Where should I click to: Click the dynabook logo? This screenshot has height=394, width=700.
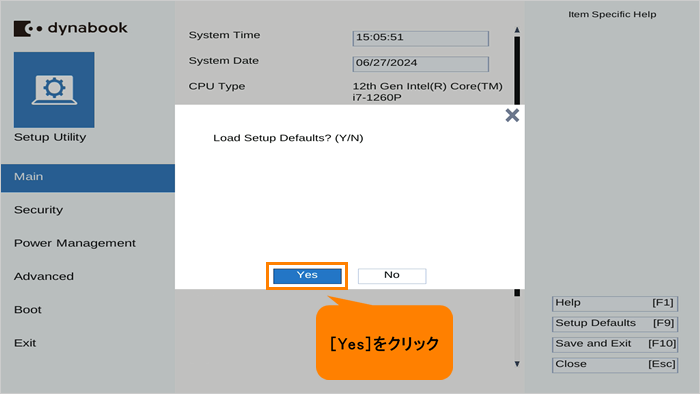click(71, 28)
